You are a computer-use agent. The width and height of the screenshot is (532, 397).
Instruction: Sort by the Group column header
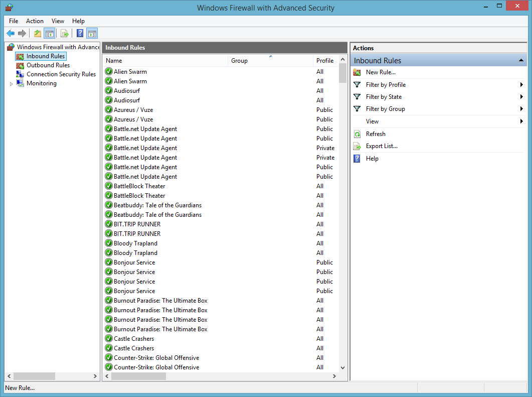(x=270, y=60)
